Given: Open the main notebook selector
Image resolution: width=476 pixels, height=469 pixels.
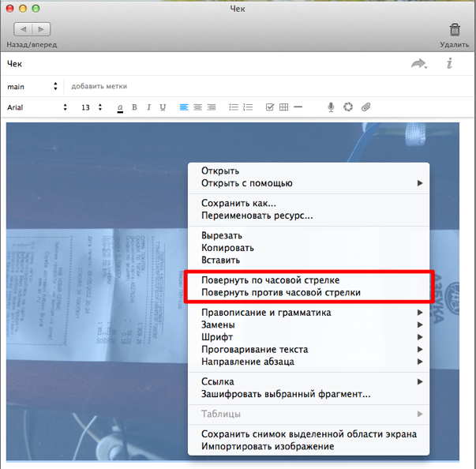Looking at the screenshot, I should pos(33,86).
